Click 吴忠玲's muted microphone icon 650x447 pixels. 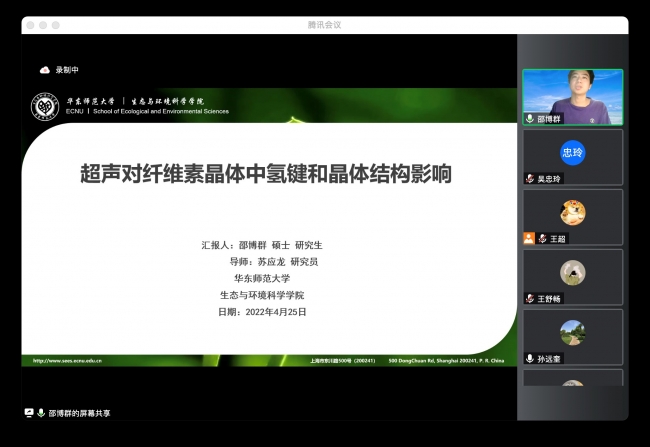[x=530, y=178]
